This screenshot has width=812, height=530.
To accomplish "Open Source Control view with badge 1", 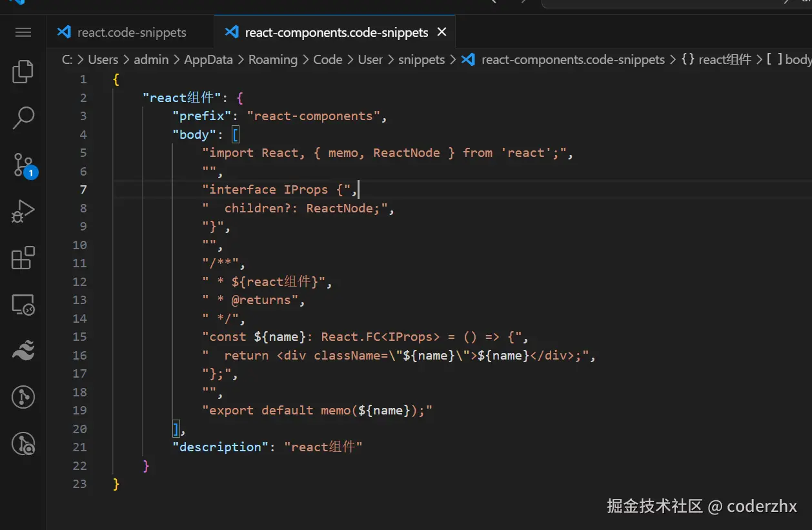I will [x=25, y=165].
